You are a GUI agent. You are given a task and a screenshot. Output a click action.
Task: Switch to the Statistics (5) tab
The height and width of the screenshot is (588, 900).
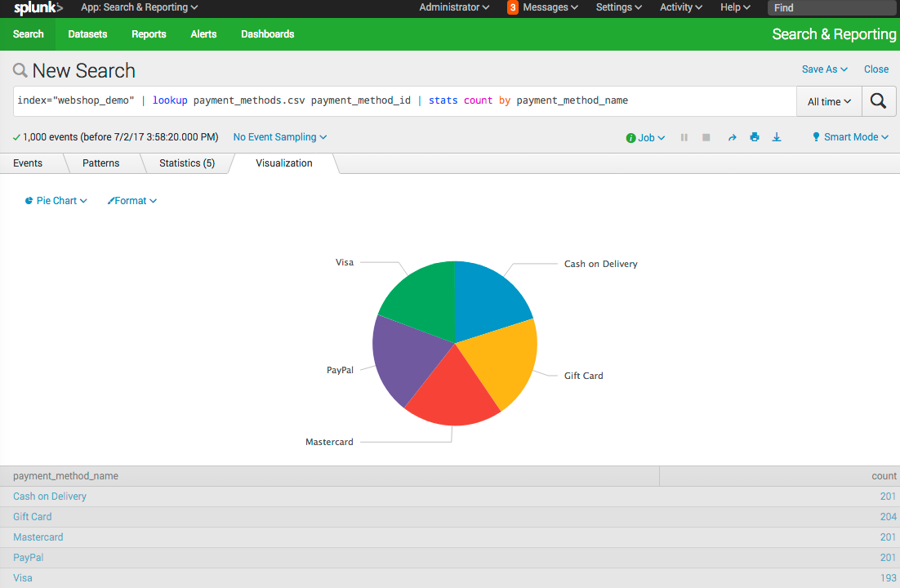(186, 163)
